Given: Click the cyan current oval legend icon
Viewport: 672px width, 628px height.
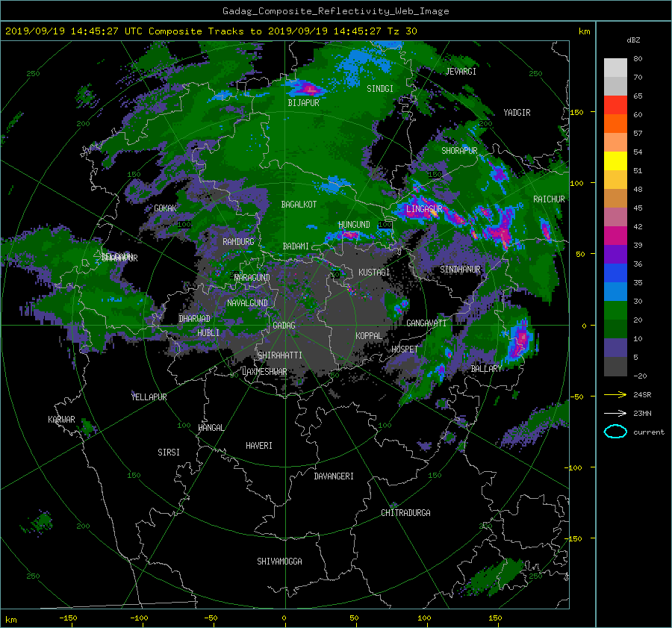Looking at the screenshot, I should click(x=615, y=432).
